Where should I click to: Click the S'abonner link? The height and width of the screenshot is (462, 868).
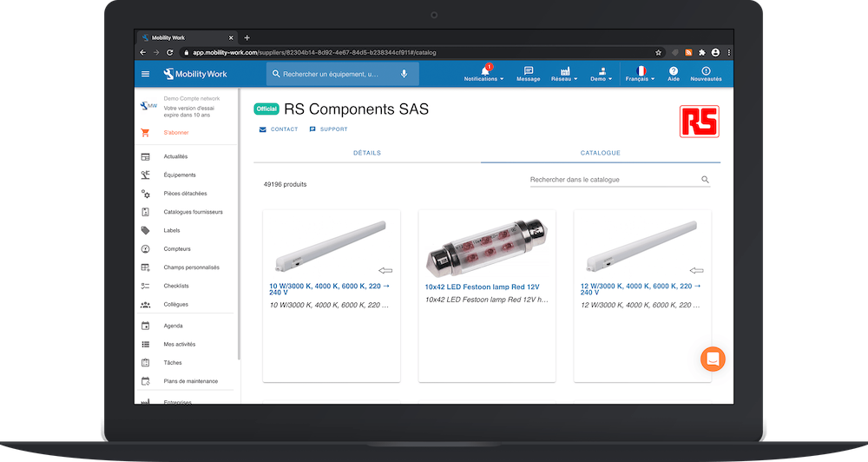176,132
